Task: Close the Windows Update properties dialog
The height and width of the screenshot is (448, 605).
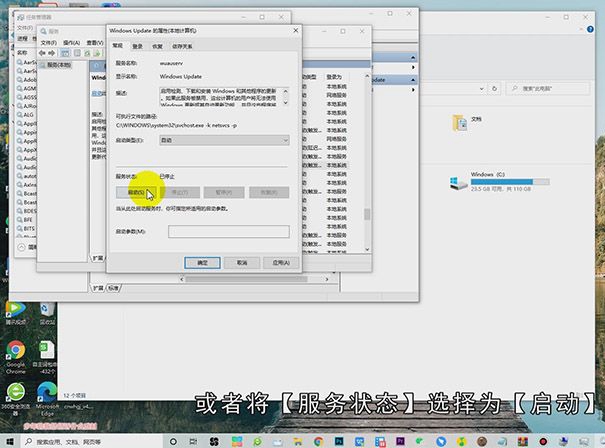Action: [296, 30]
